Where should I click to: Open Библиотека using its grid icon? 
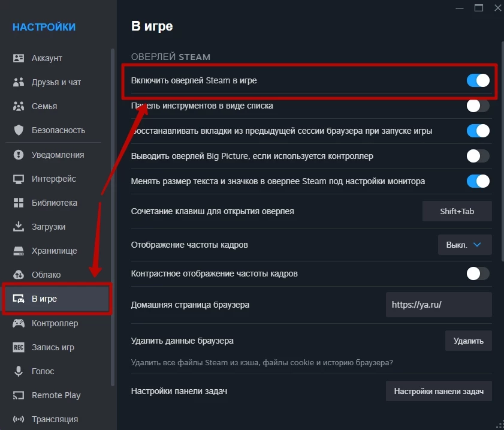pyautogui.click(x=19, y=203)
